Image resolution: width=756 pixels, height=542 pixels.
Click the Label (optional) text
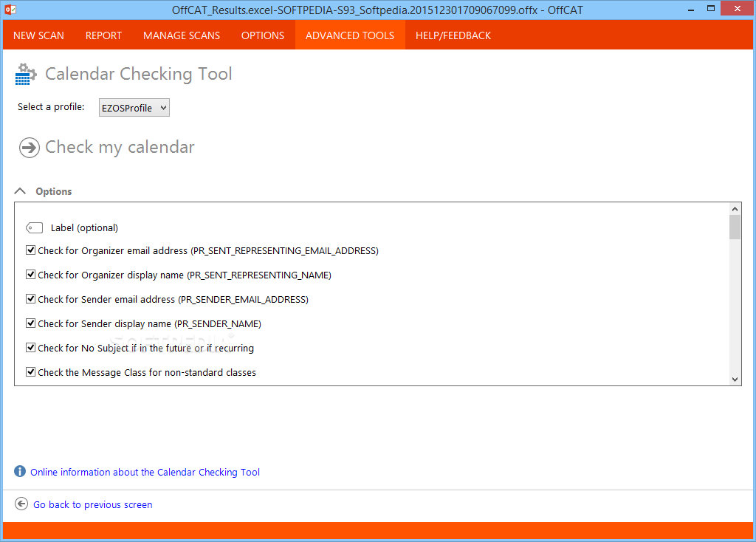[x=84, y=227]
